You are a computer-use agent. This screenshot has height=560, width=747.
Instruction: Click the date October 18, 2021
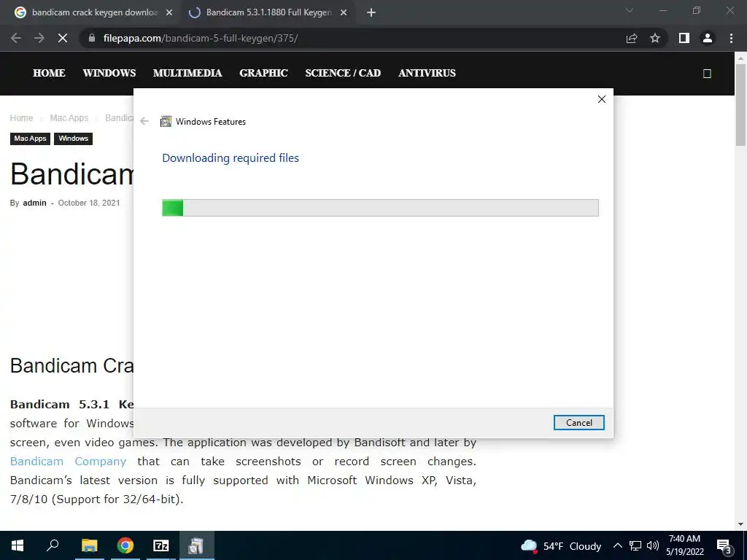coord(89,203)
